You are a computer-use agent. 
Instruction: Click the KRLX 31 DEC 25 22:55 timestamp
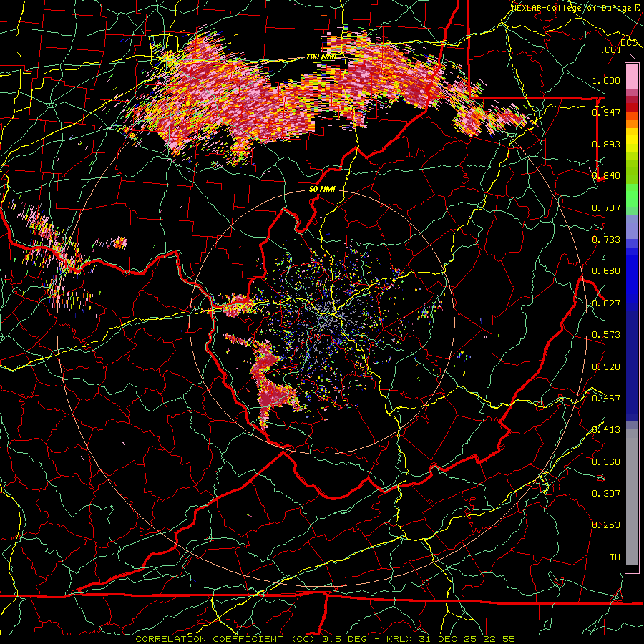(x=451, y=639)
